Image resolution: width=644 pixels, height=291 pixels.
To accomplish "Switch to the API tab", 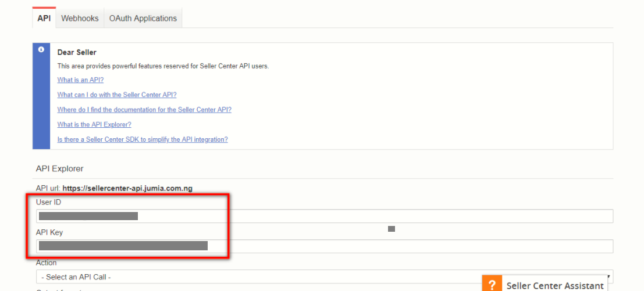I will tap(44, 18).
